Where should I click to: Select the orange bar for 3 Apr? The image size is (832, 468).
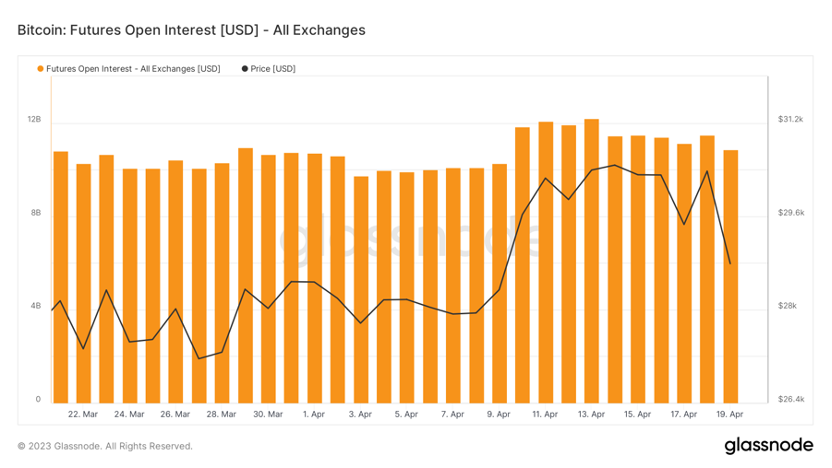pyautogui.click(x=361, y=289)
